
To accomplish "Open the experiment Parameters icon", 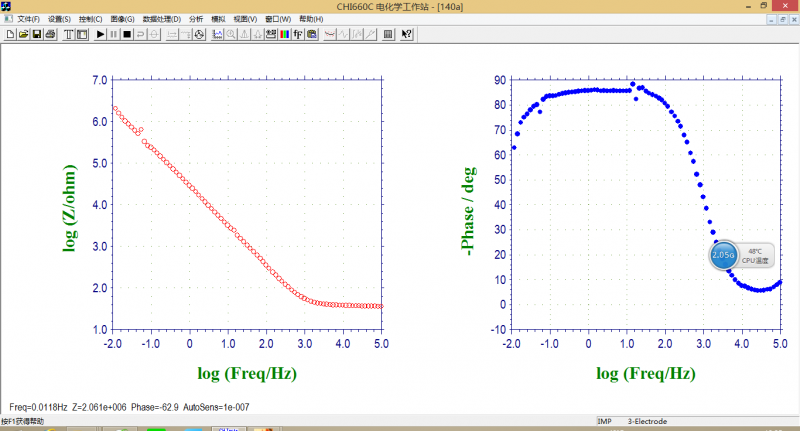I will click(x=82, y=34).
